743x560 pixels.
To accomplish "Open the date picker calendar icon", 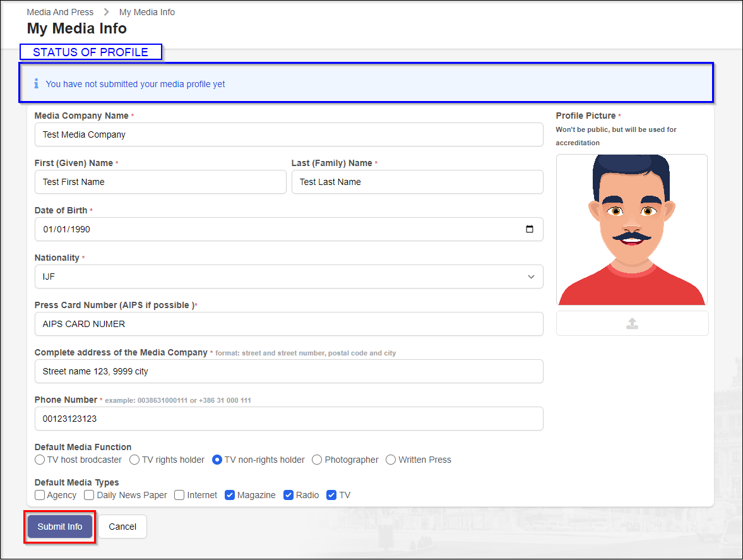I will 529,229.
